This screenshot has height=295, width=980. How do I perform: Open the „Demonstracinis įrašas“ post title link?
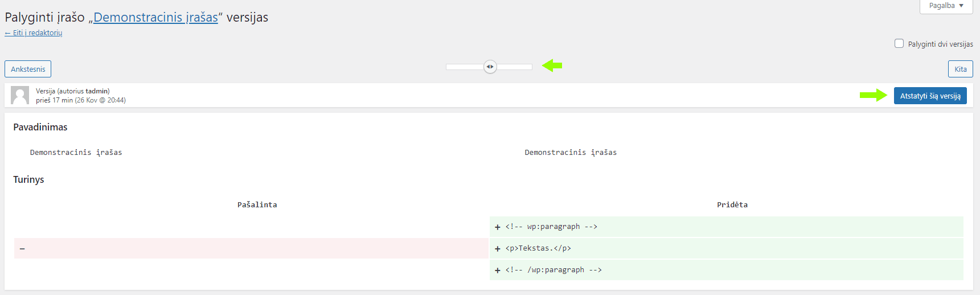[x=155, y=18]
